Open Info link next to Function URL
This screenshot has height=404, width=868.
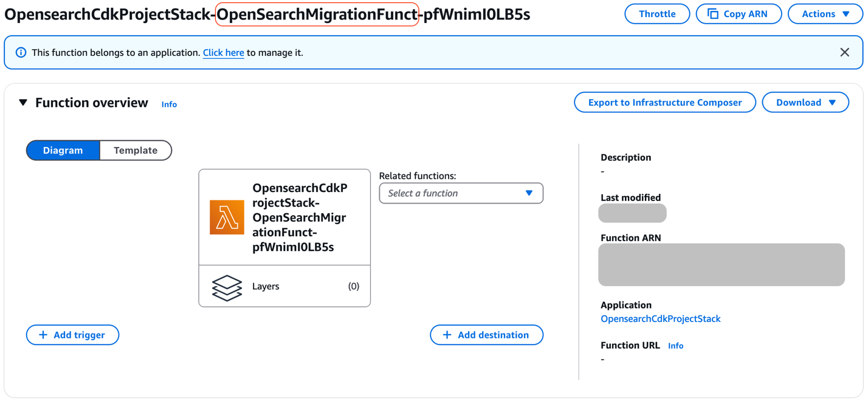[x=675, y=346]
